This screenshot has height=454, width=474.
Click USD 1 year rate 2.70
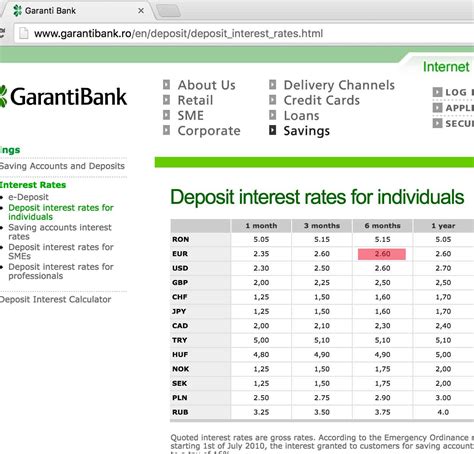(443, 268)
